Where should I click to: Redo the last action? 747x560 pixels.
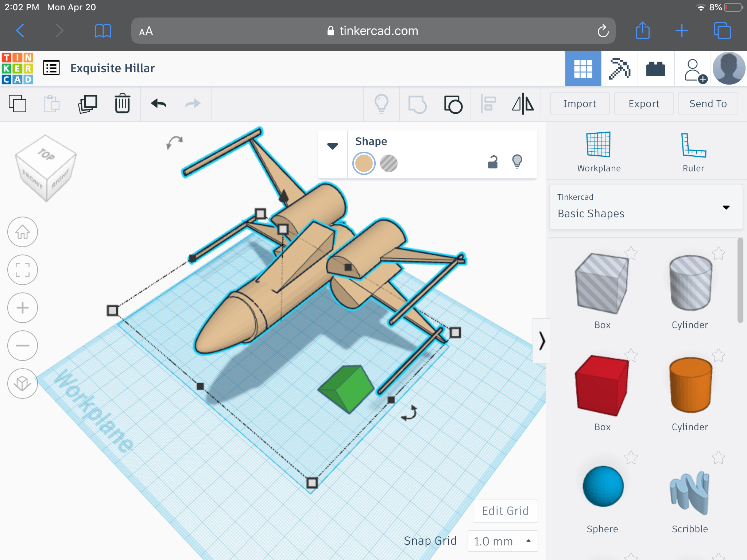point(193,104)
